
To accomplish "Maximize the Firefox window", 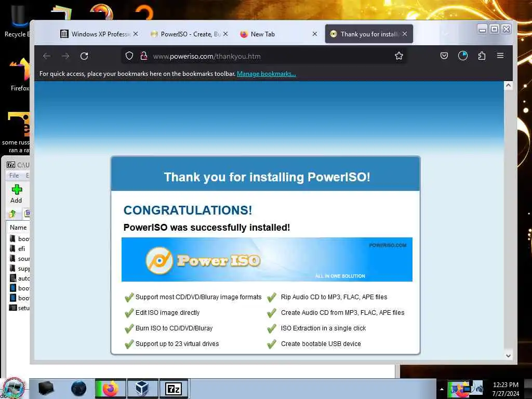I will point(495,29).
